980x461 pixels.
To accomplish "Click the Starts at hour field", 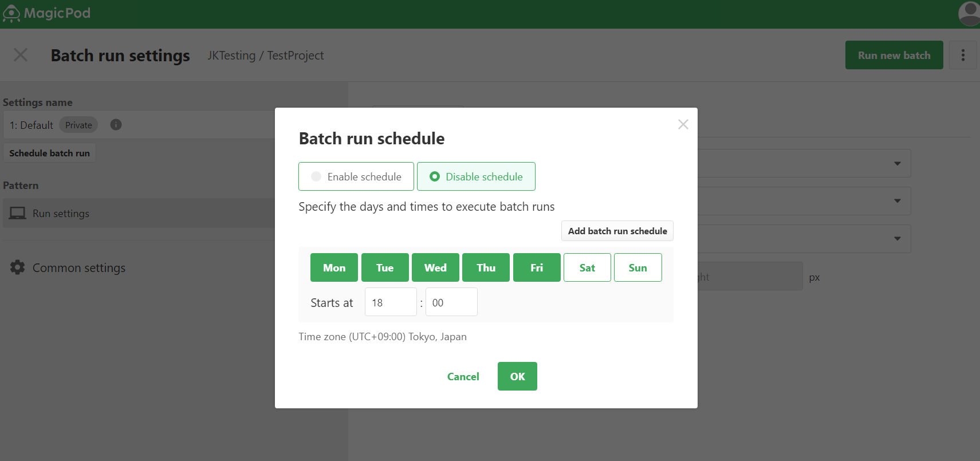I will [x=391, y=302].
